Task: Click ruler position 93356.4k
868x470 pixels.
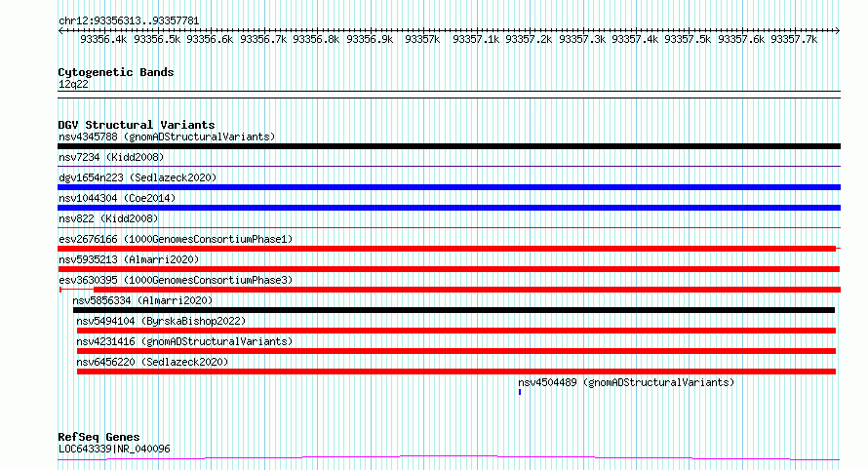Action: [103, 39]
